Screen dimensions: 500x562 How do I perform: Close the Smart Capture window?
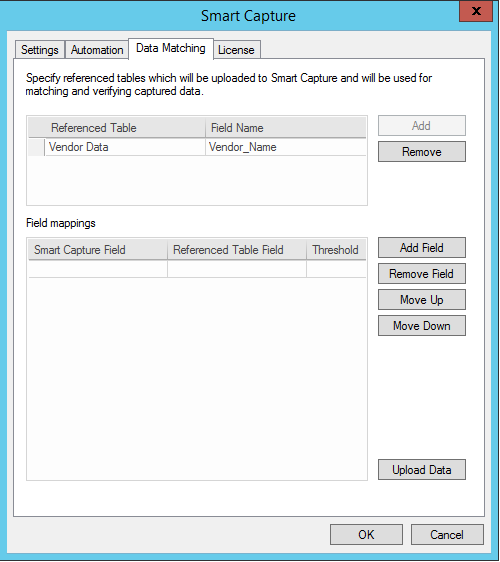tap(476, 11)
